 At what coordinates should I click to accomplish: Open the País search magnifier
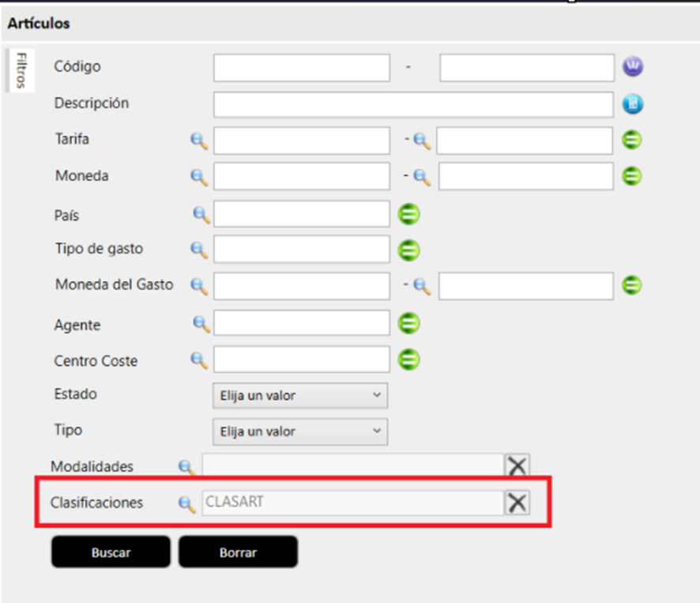tap(201, 213)
